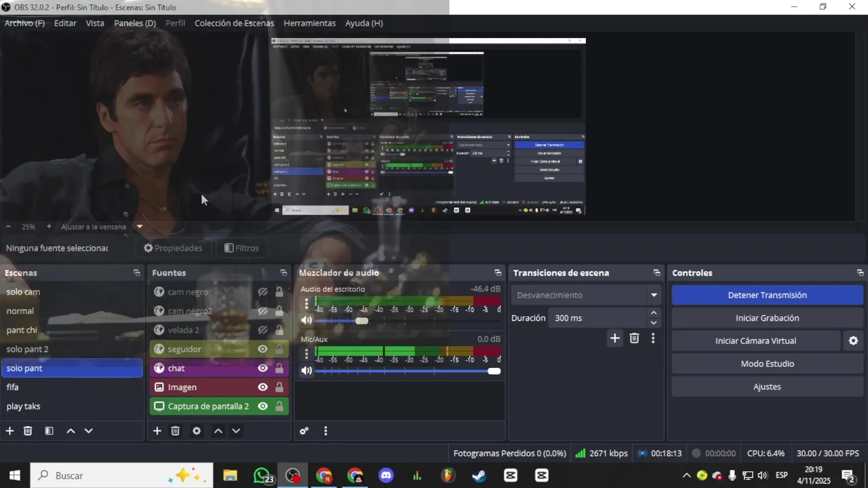Undock the Controles panel
868x488 pixels.
(860, 273)
